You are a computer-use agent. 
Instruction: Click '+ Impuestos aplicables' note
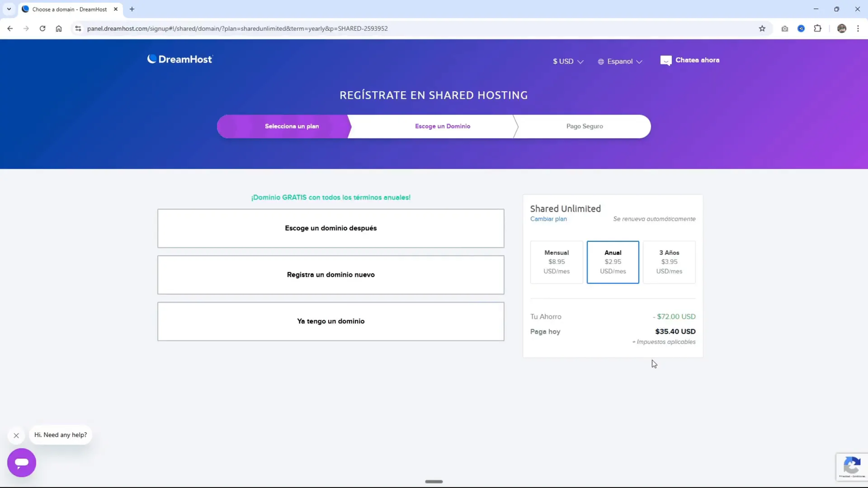[x=664, y=342]
